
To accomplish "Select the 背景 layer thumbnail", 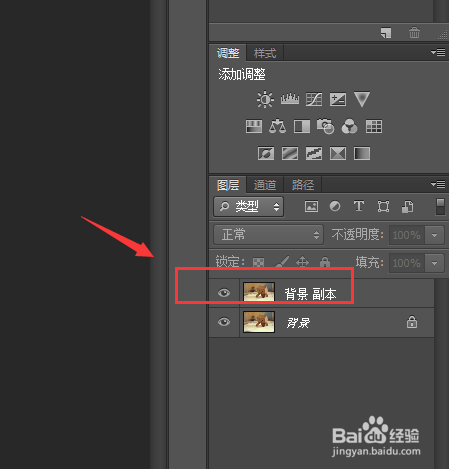I will click(x=259, y=322).
